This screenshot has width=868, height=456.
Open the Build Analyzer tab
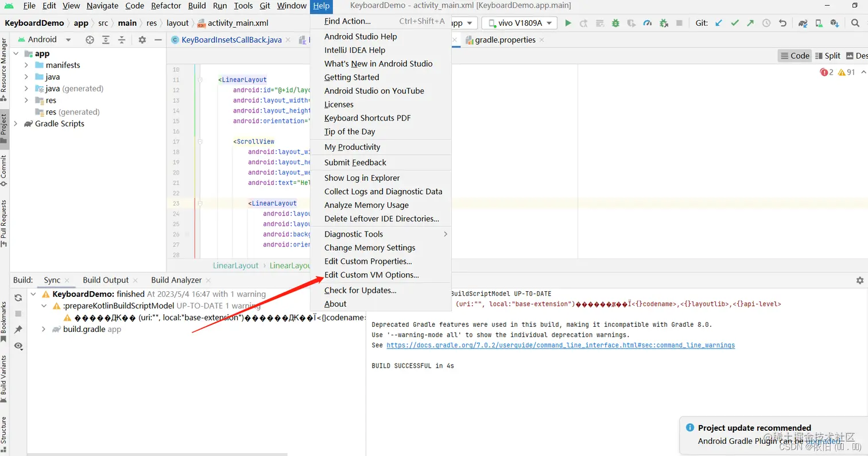point(176,280)
